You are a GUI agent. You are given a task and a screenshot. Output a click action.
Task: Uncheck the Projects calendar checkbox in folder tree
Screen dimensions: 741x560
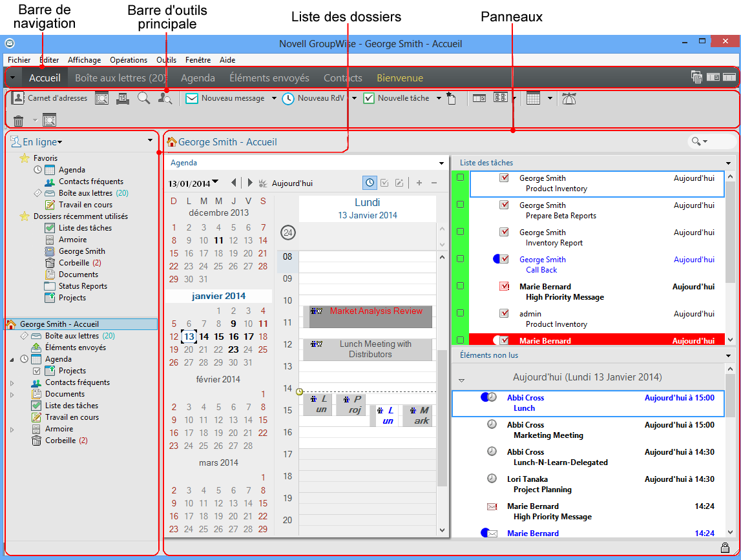point(37,371)
